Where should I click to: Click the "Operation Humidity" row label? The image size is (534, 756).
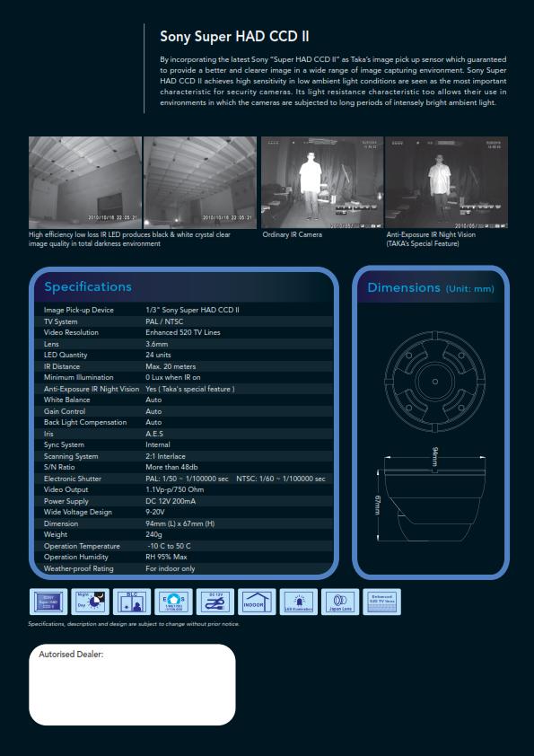tap(76, 557)
